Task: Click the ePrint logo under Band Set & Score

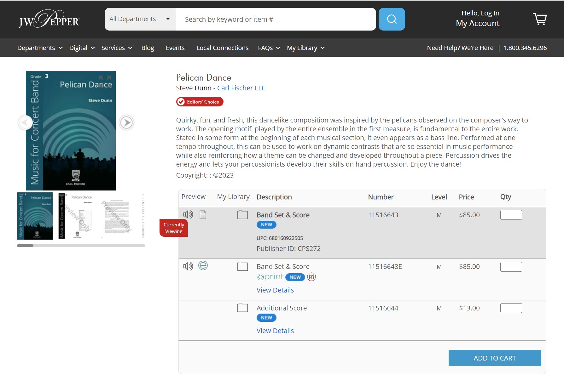Action: click(x=270, y=277)
